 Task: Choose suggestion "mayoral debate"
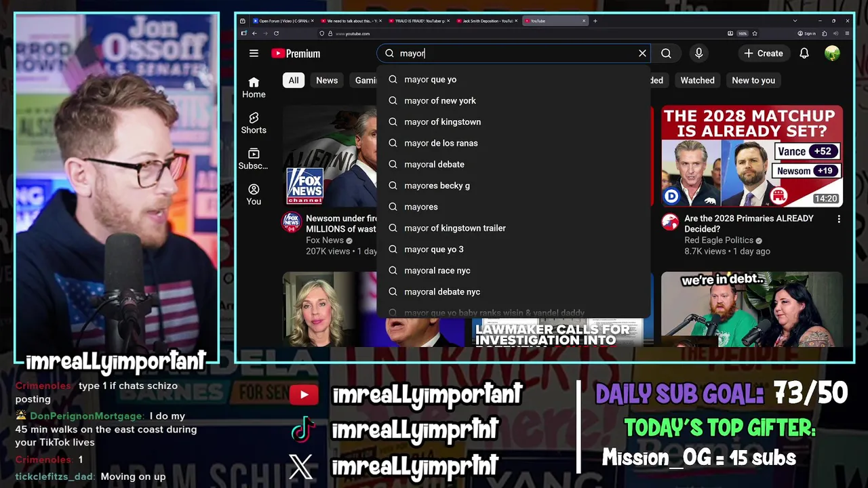(513, 164)
